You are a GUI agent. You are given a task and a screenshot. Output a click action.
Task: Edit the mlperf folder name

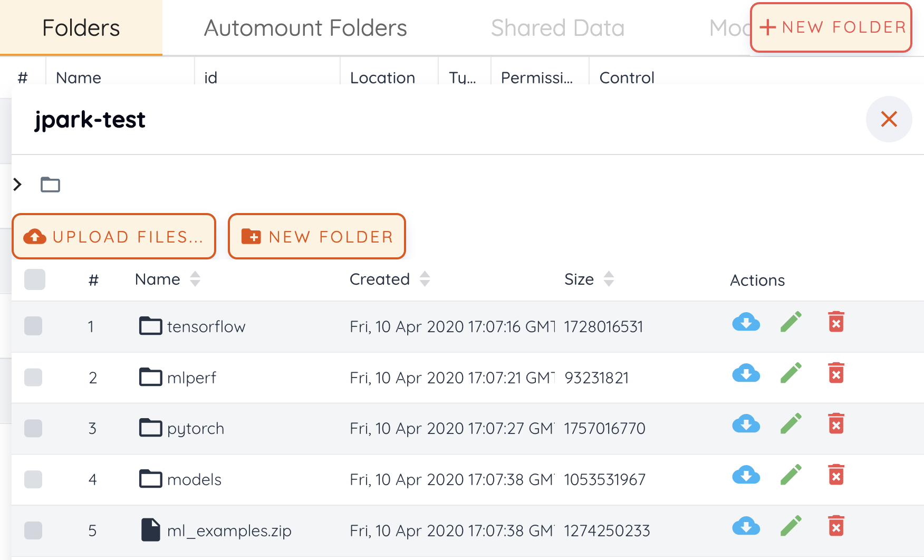click(x=791, y=373)
